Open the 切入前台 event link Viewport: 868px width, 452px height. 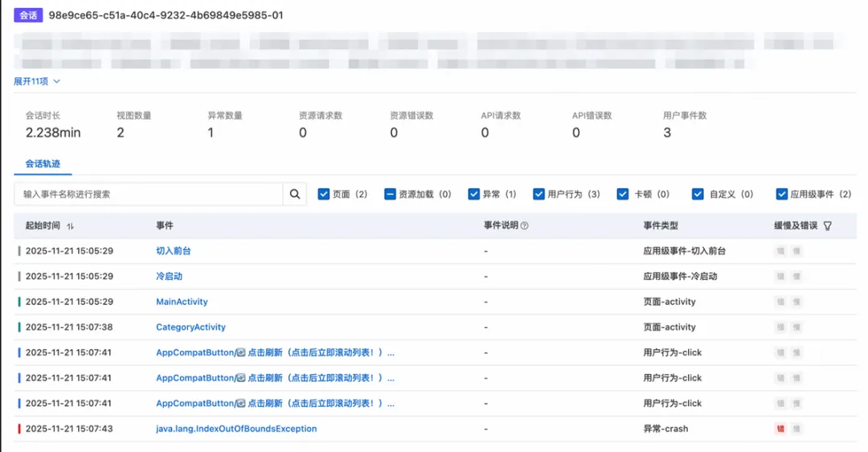tap(174, 251)
